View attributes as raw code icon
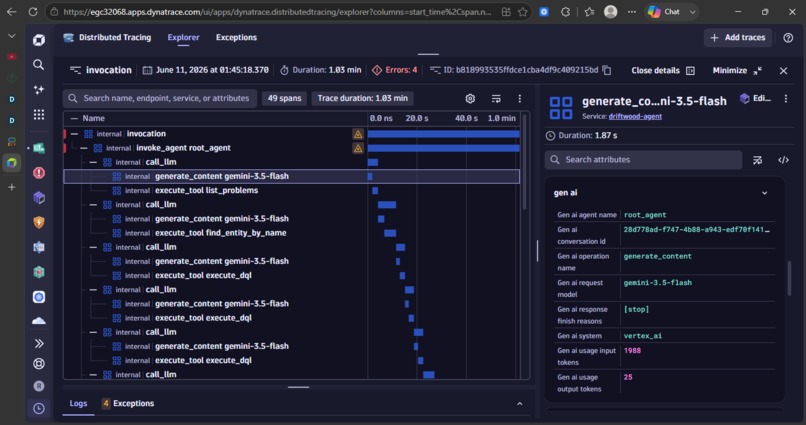The width and height of the screenshot is (806, 425). 783,160
